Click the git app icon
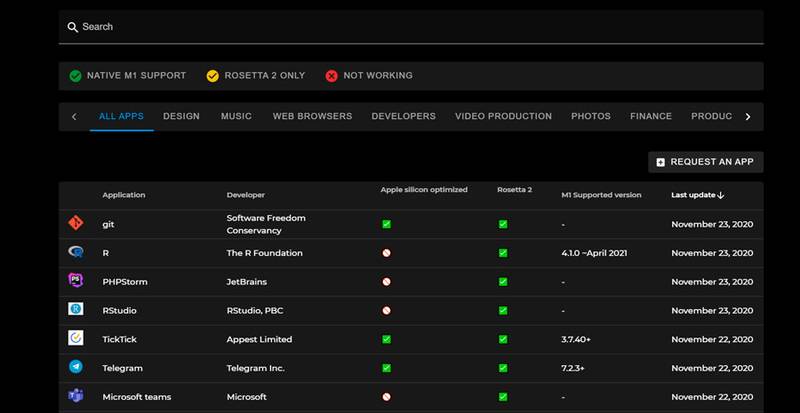 tap(76, 223)
